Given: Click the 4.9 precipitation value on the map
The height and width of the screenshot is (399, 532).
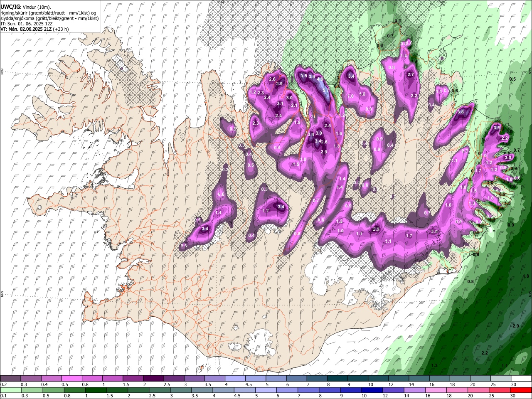Looking at the screenshot, I should click(320, 79).
